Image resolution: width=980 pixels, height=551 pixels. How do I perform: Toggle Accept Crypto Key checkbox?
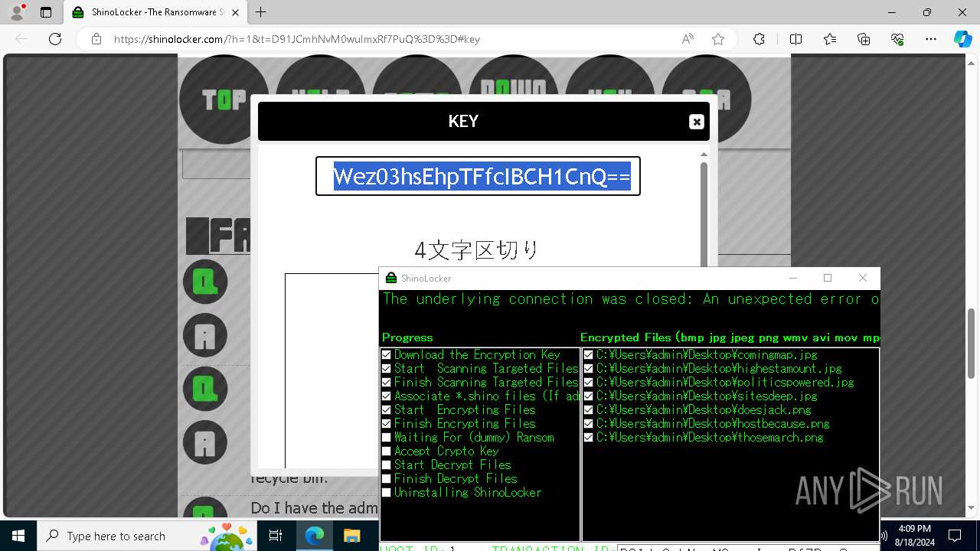pyautogui.click(x=386, y=451)
